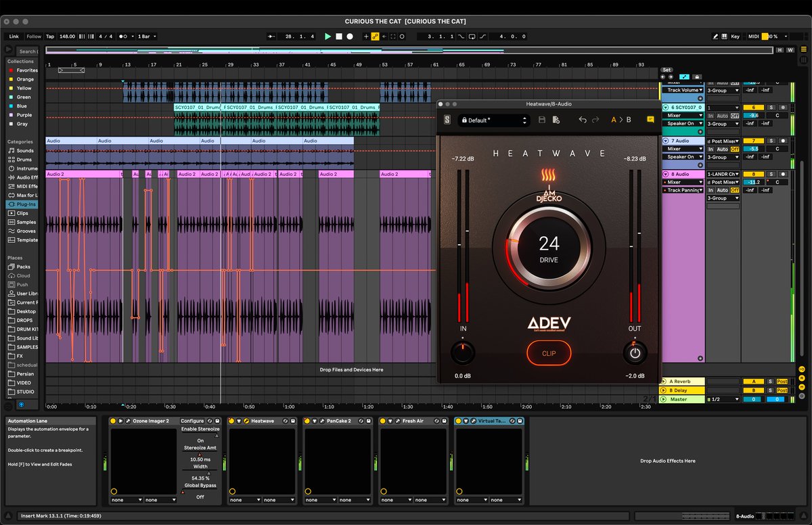The image size is (812, 525).
Task: Open the Samples category
Action: [22, 222]
